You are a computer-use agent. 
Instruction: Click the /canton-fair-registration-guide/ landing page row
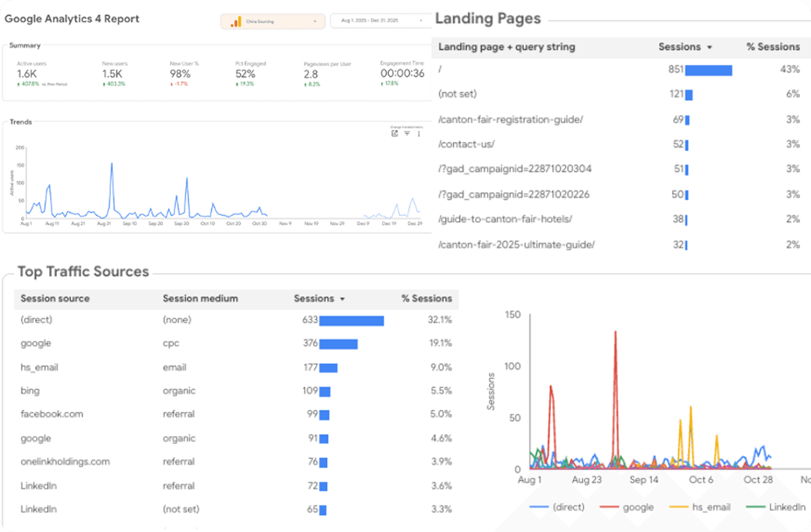pyautogui.click(x=510, y=120)
